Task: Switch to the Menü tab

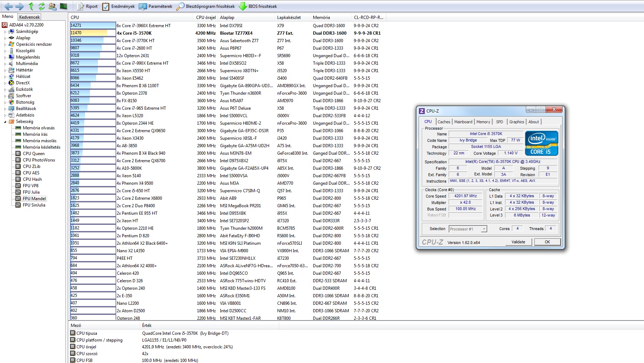Action: (x=8, y=16)
